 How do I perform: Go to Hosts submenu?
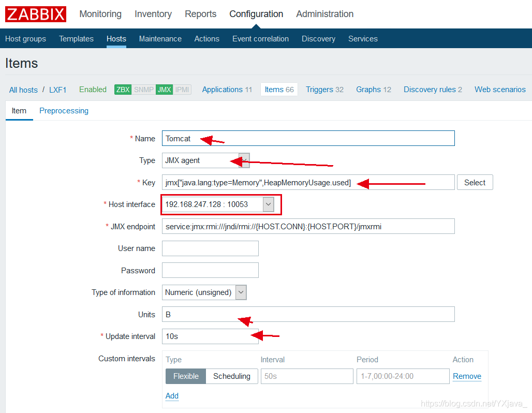click(x=116, y=39)
